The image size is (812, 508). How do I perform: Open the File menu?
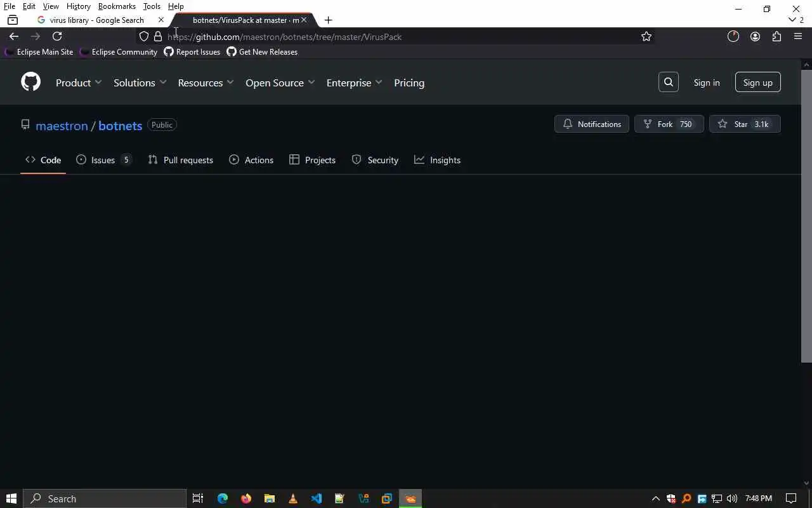(10, 6)
